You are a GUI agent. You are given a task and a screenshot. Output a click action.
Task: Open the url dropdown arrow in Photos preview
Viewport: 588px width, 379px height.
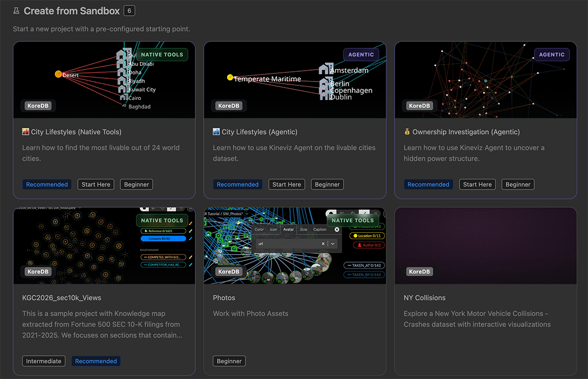click(333, 244)
